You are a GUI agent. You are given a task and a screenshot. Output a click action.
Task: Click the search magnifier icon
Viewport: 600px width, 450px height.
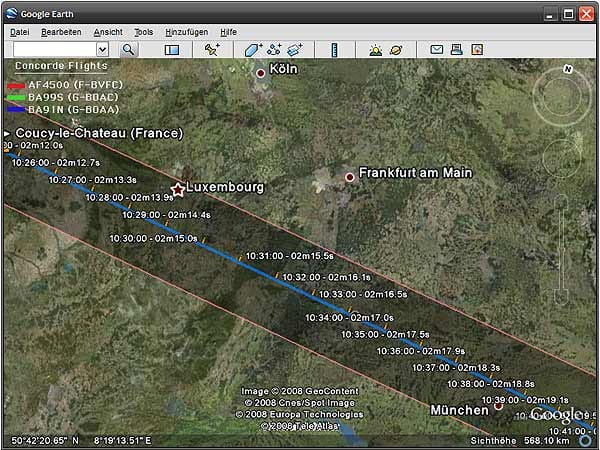click(x=129, y=49)
